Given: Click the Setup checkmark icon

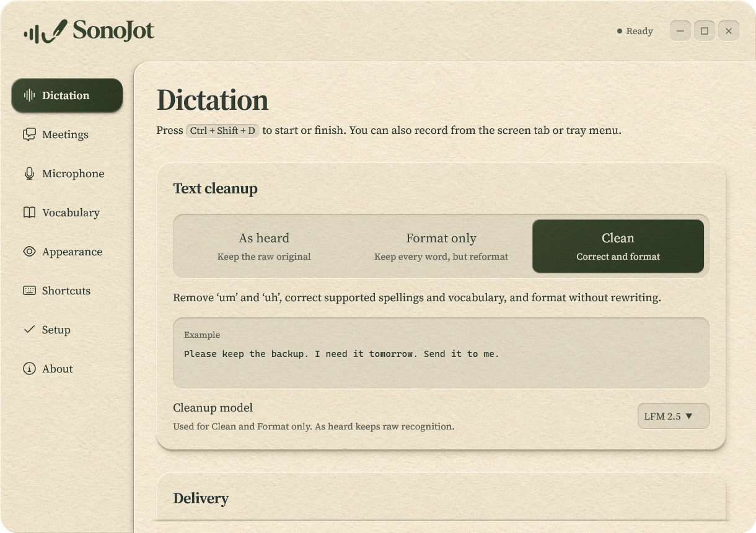Looking at the screenshot, I should pos(29,330).
